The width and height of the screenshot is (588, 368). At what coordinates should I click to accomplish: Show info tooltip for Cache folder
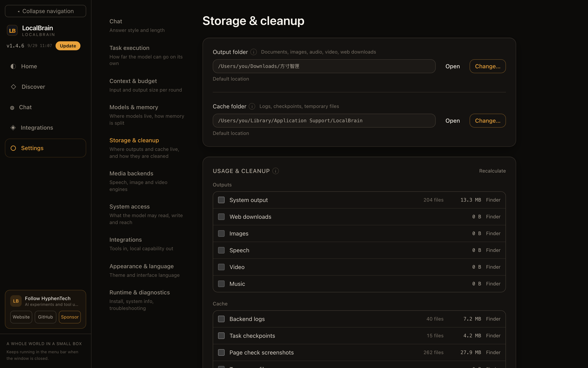coord(252,106)
